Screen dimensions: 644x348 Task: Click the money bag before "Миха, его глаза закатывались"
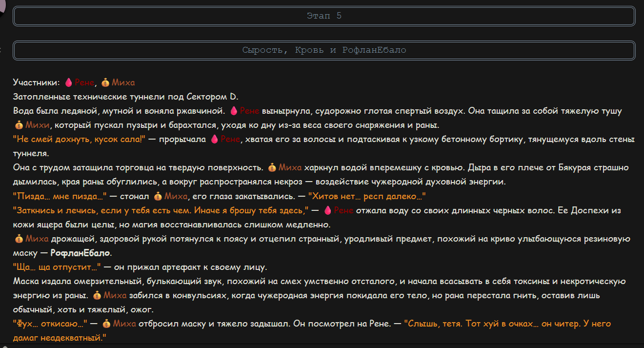click(158, 196)
